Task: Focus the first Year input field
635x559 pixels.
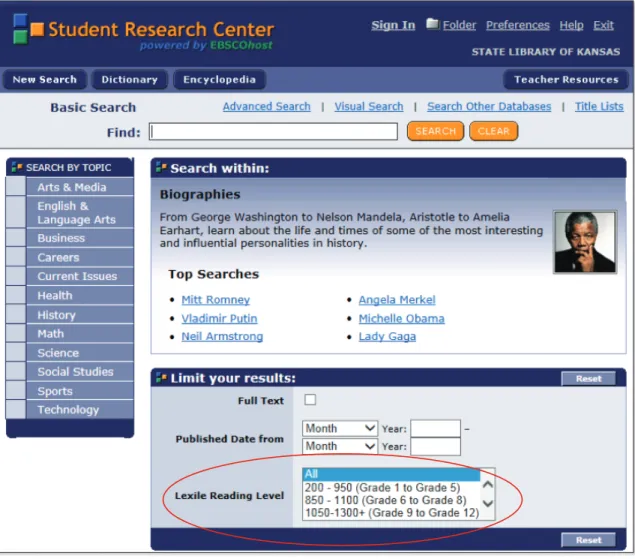Action: (435, 428)
